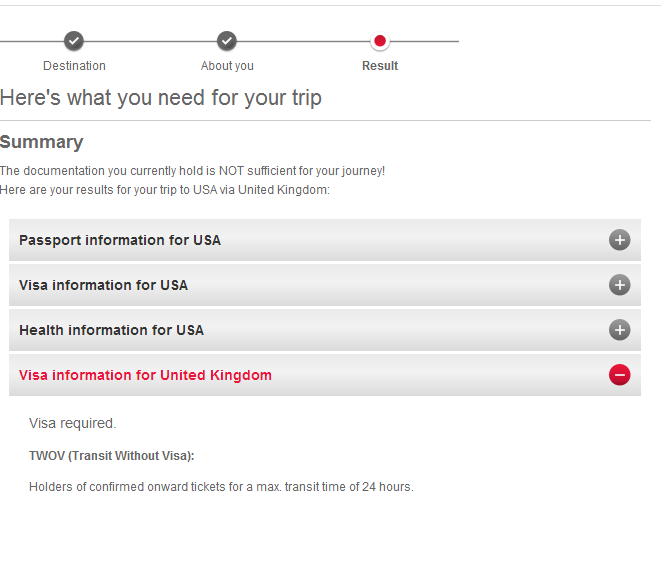661x563 pixels.
Task: Expand Passport information for USA via plus icon
Action: pyautogui.click(x=619, y=240)
